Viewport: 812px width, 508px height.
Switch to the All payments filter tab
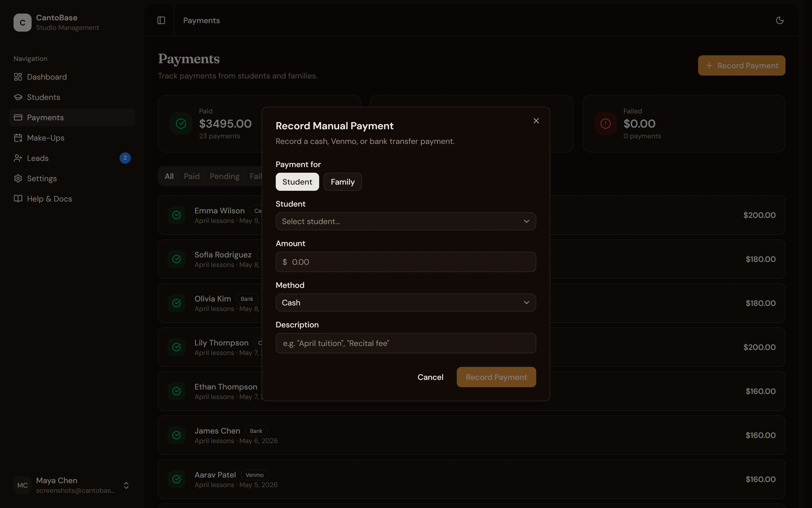click(x=169, y=176)
